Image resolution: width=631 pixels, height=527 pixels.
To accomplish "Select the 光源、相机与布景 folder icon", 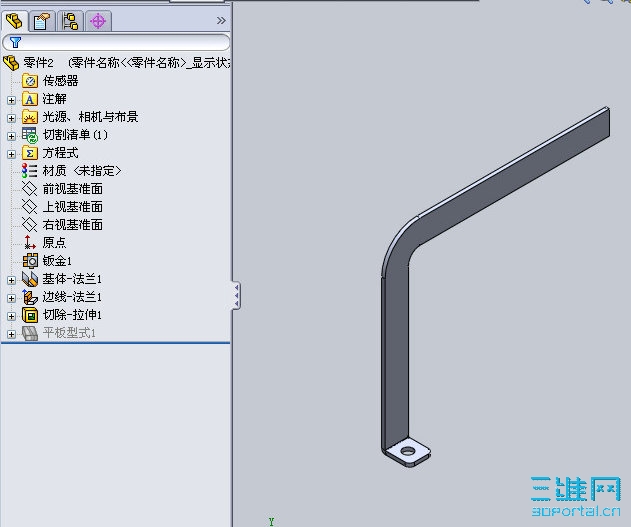I will tap(30, 117).
